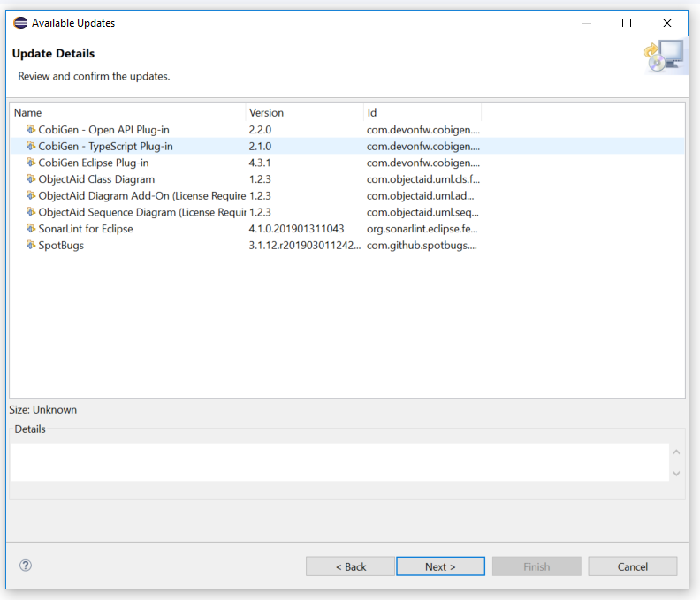Sort the list by Name column header
700x600 pixels.
coord(127,113)
